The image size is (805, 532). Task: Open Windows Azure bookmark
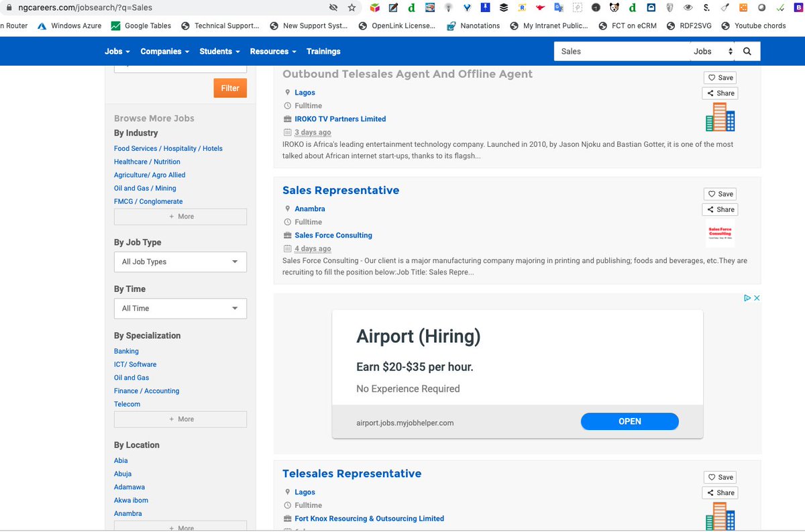click(69, 25)
